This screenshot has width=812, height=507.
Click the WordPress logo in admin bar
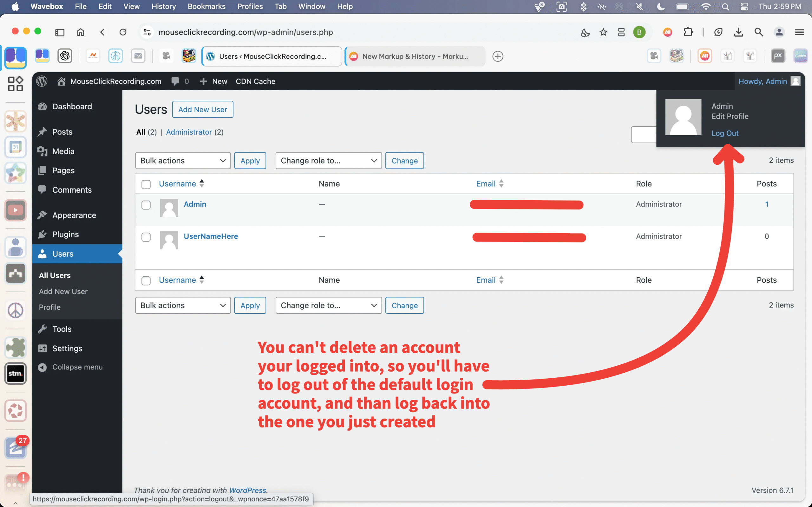pyautogui.click(x=42, y=81)
